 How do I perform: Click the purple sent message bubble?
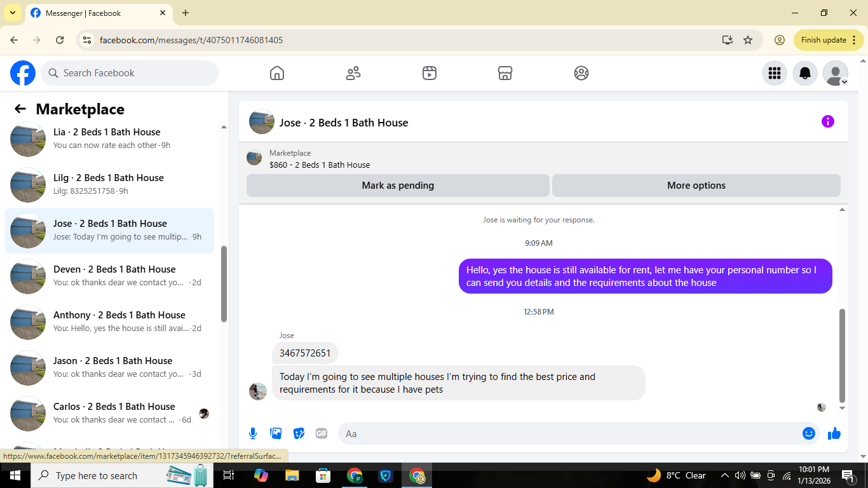coord(646,276)
